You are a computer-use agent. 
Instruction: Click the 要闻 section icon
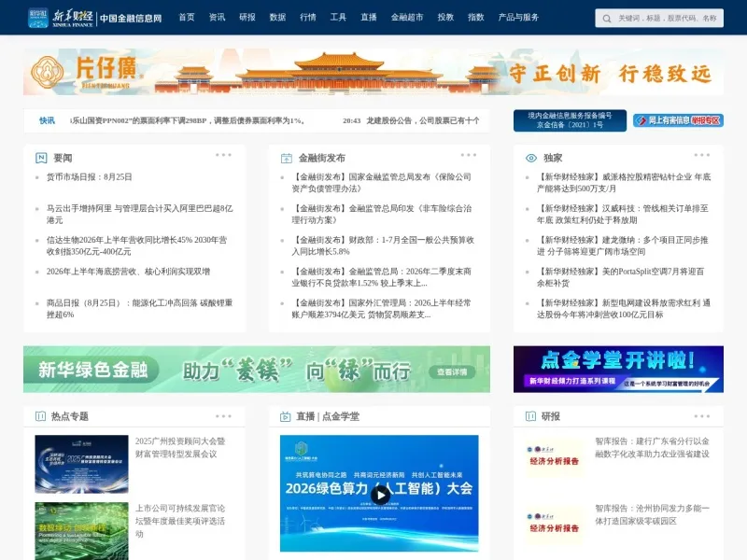pos(41,158)
